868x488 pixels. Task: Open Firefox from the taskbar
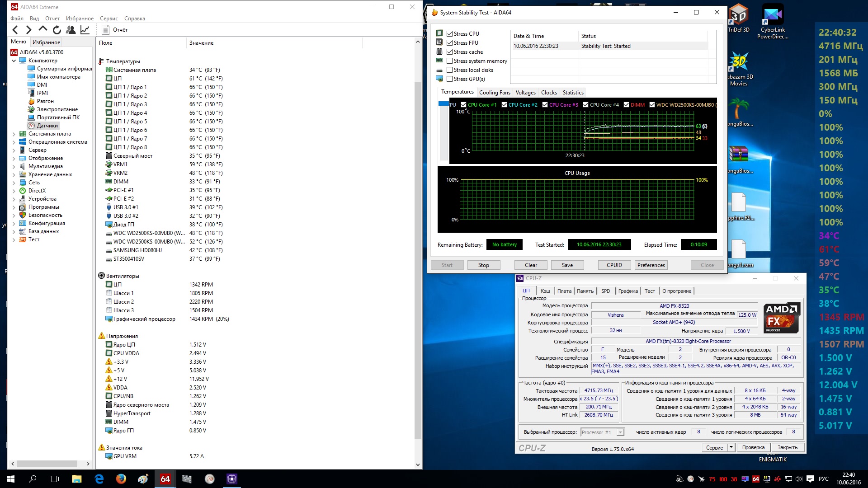pos(121,479)
